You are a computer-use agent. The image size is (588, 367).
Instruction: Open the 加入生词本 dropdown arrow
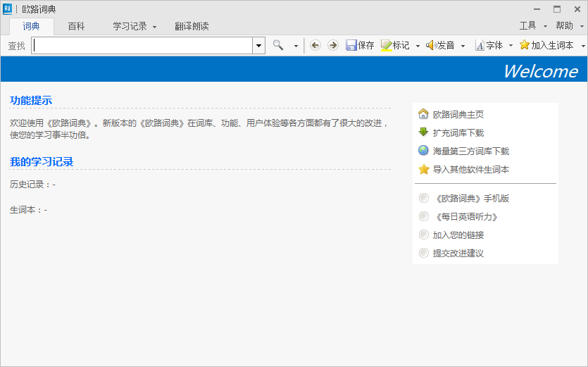[x=583, y=46]
